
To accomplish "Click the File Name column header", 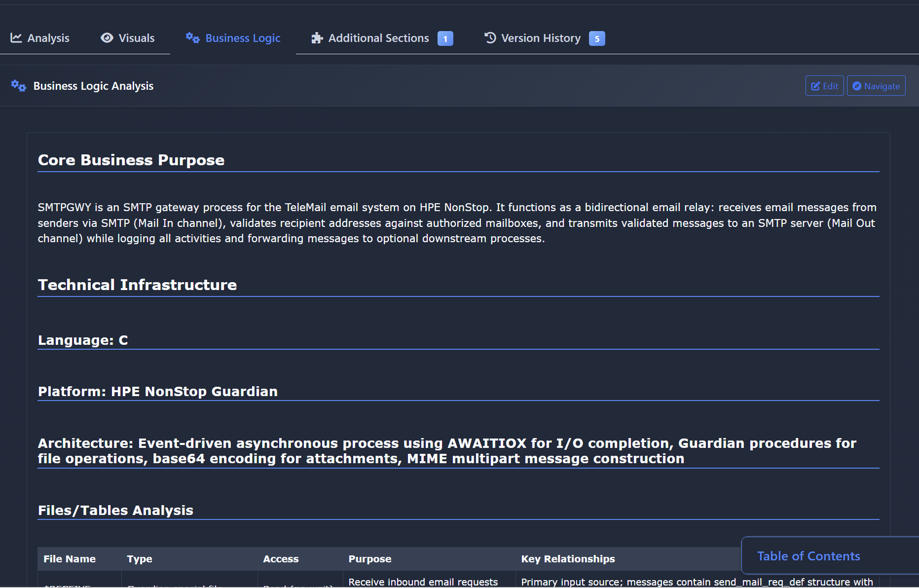I will tap(70, 559).
